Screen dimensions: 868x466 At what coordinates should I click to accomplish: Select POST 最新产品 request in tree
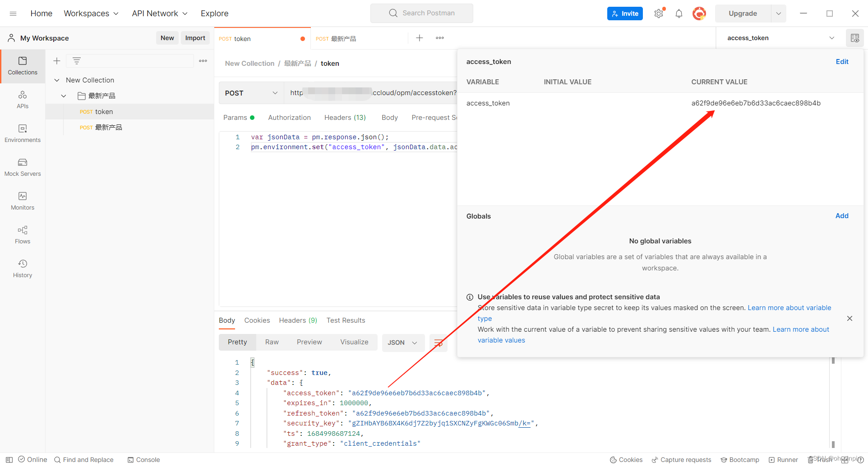130,128
